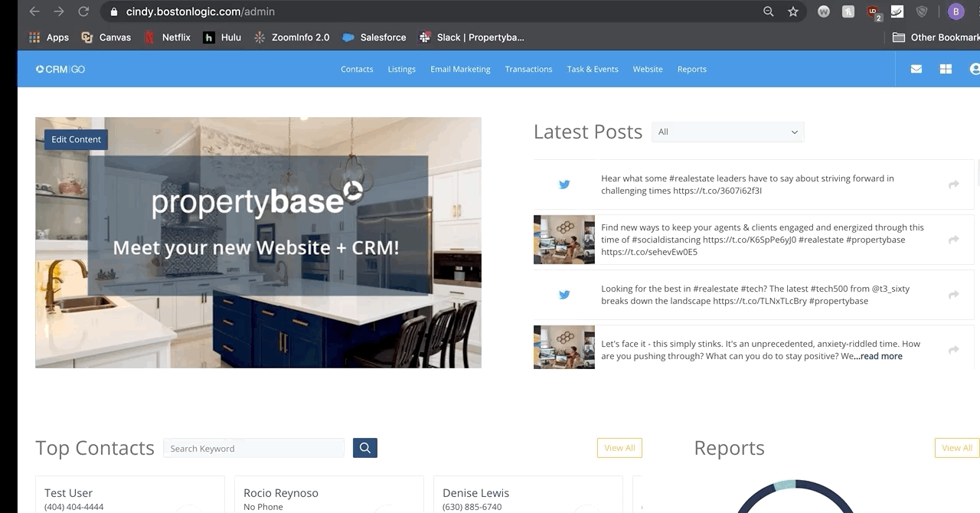
Task: Click the tech500 post text
Action: click(755, 295)
